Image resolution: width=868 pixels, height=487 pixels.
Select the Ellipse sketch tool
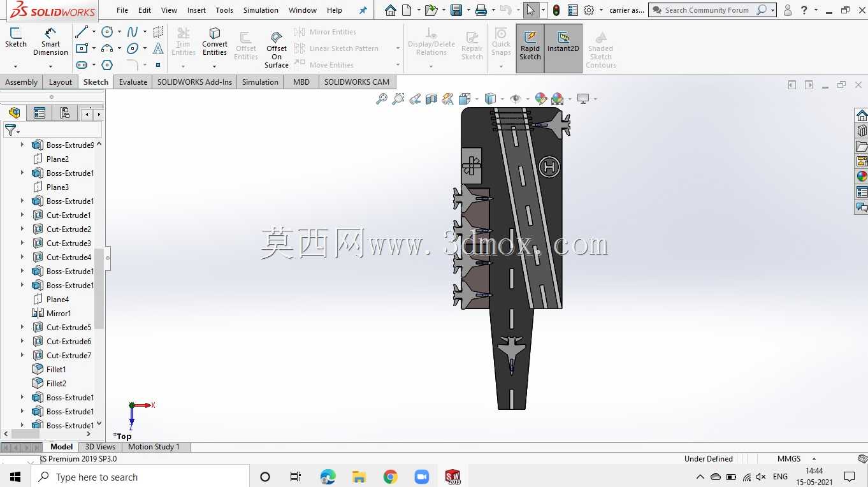click(133, 48)
